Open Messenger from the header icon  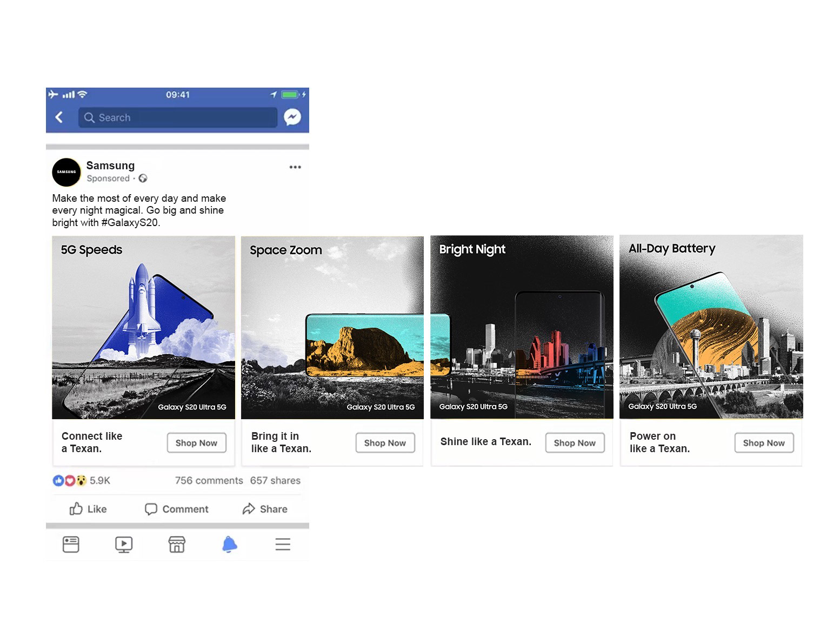coord(292,117)
